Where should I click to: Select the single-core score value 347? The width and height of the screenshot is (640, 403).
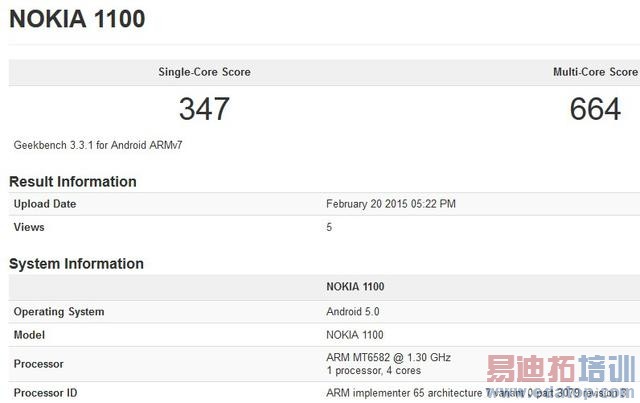204,109
